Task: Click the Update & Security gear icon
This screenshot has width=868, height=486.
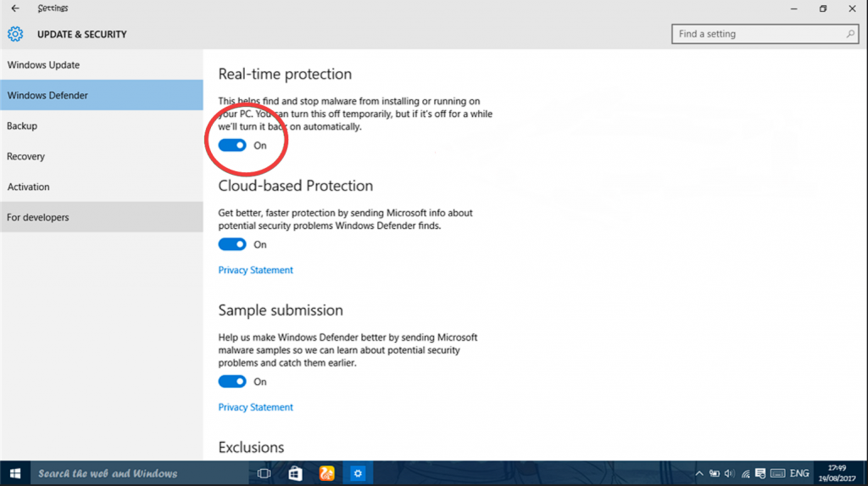Action: (15, 35)
